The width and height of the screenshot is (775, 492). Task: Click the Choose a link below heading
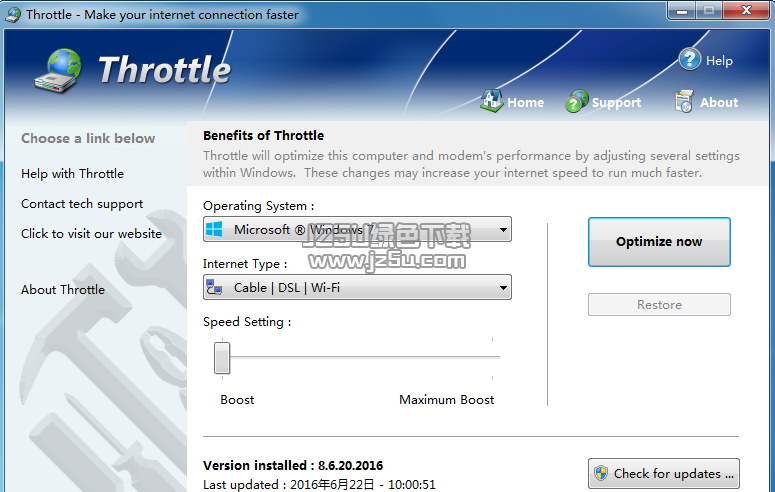pyautogui.click(x=88, y=138)
